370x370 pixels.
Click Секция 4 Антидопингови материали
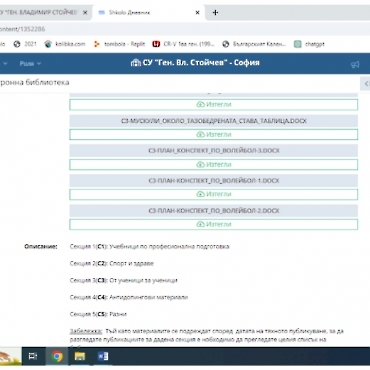click(x=129, y=297)
